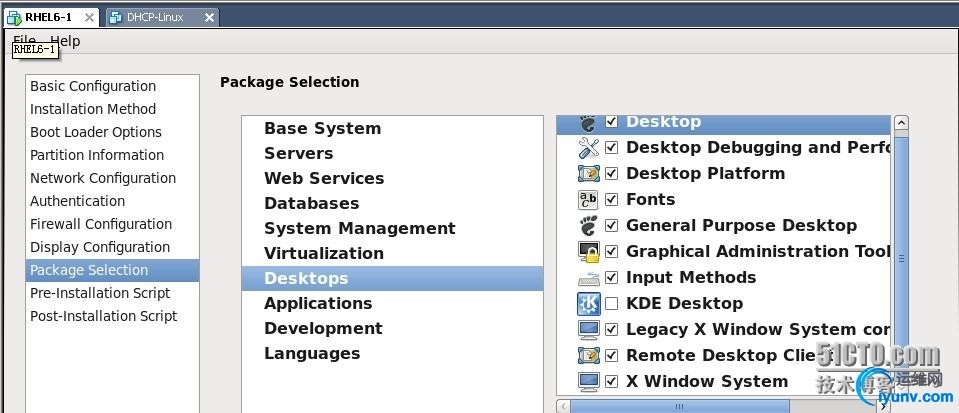Click the package list horizontal scrollbar thumb
Viewport: 959px width, 413px height.
click(679, 406)
